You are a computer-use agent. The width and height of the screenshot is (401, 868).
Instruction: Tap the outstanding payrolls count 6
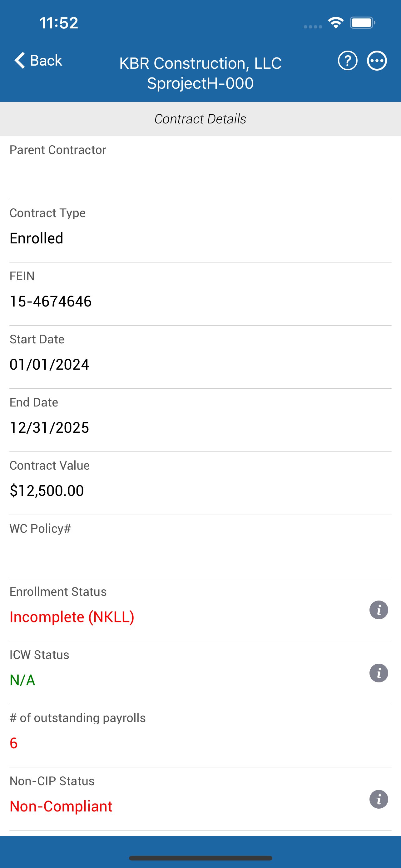coord(13,743)
